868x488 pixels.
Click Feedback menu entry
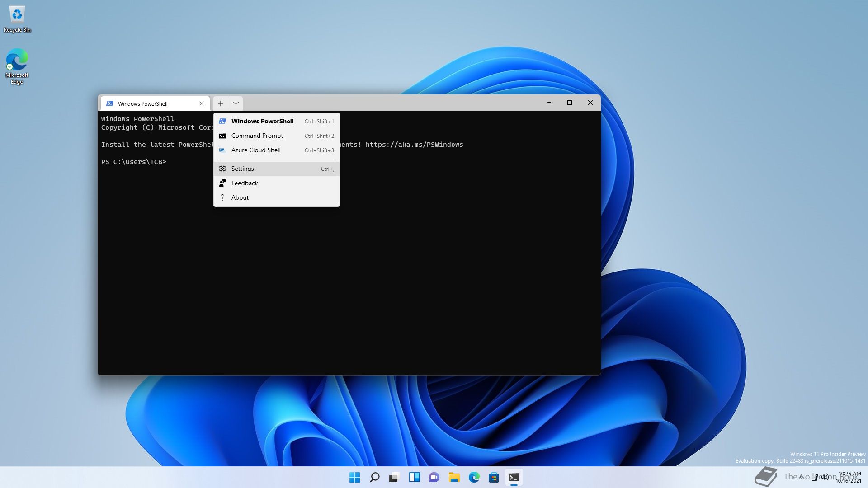[x=245, y=183]
